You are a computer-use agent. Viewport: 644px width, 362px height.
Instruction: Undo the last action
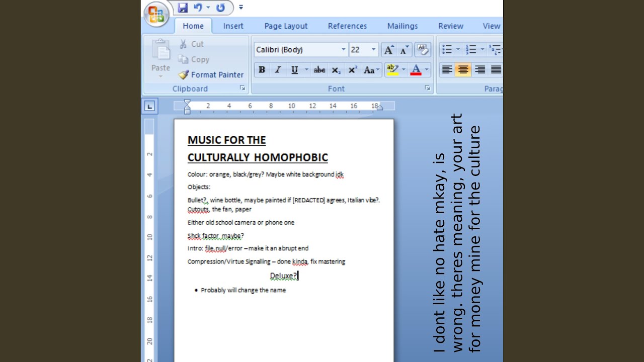[x=198, y=8]
